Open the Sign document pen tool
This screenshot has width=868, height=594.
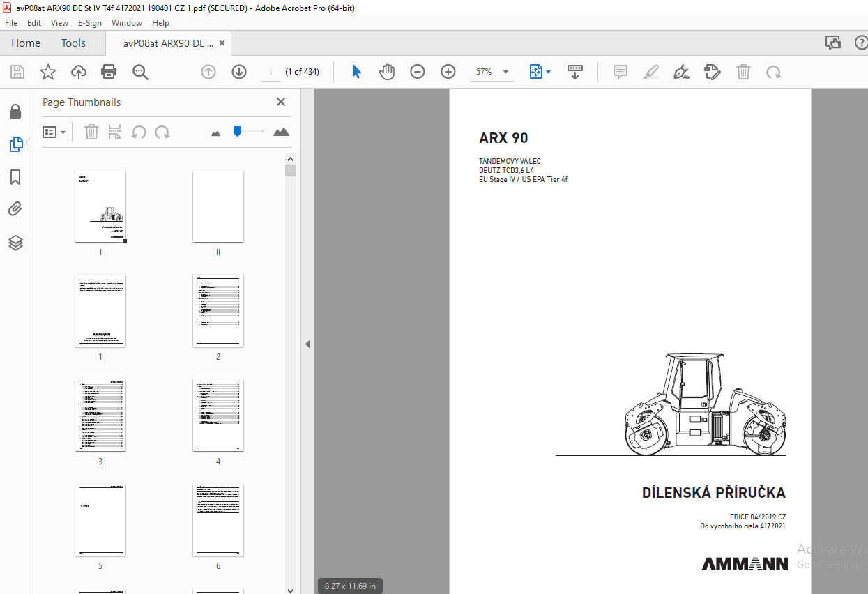682,72
